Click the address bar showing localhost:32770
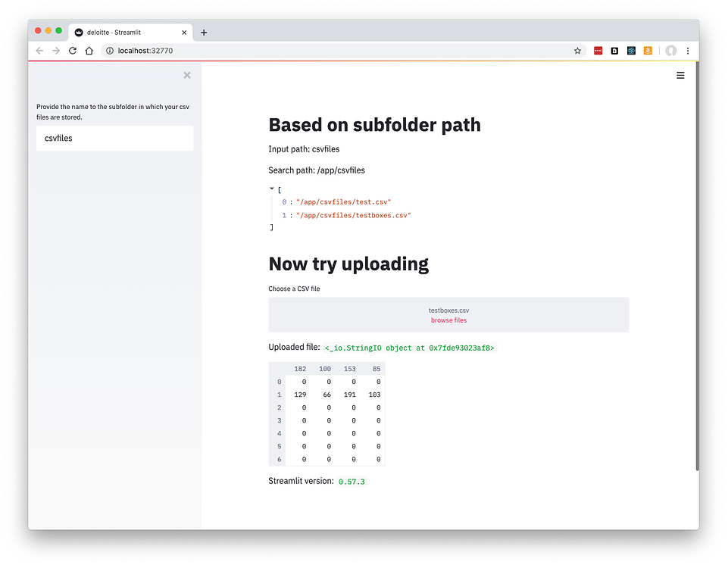 (x=152, y=50)
